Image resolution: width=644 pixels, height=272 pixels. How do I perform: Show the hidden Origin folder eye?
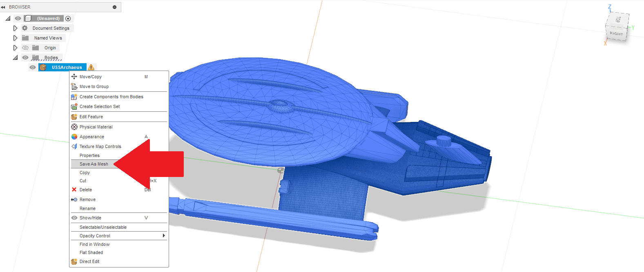click(25, 48)
